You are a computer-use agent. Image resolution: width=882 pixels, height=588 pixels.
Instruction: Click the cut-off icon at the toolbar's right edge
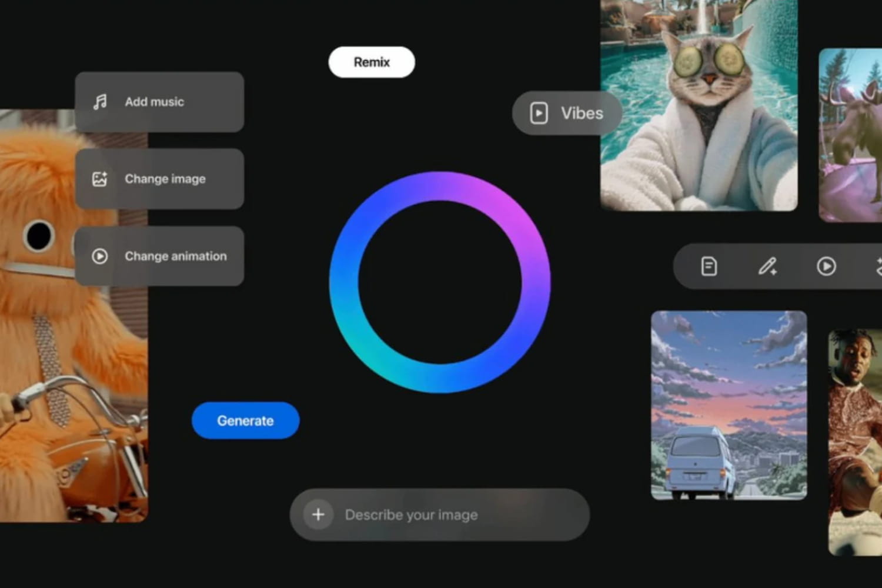pyautogui.click(x=878, y=266)
